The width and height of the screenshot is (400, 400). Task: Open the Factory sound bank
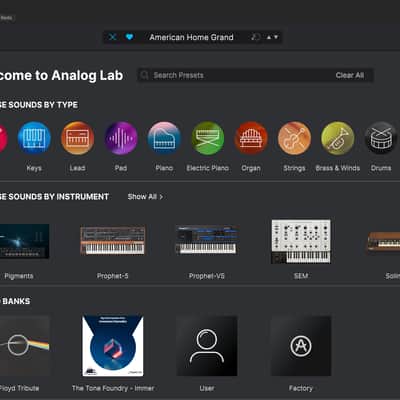pos(301,346)
